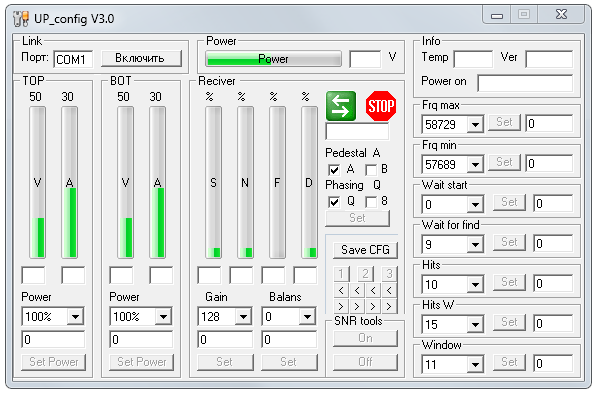Click the Reciver S level bar
The width and height of the screenshot is (596, 395).
coord(213,182)
